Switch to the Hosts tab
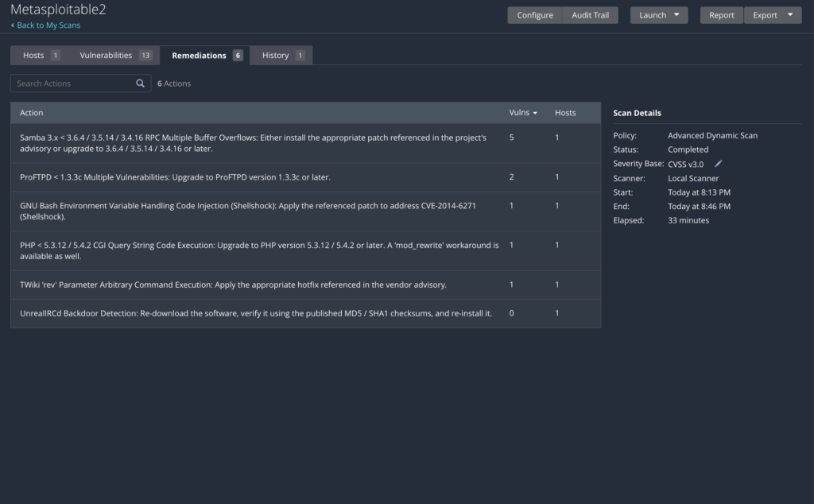Viewport: 814px width, 504px height. (x=41, y=55)
